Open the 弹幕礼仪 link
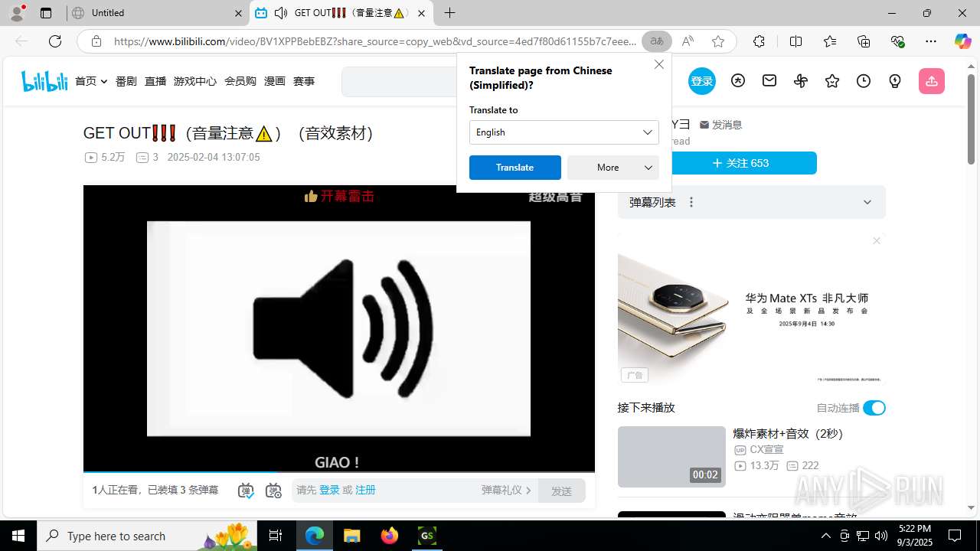The image size is (980, 551). (x=506, y=490)
